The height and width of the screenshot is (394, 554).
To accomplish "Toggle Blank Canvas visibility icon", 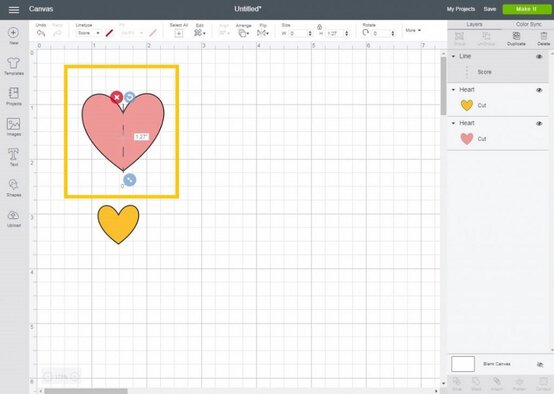I will 540,364.
